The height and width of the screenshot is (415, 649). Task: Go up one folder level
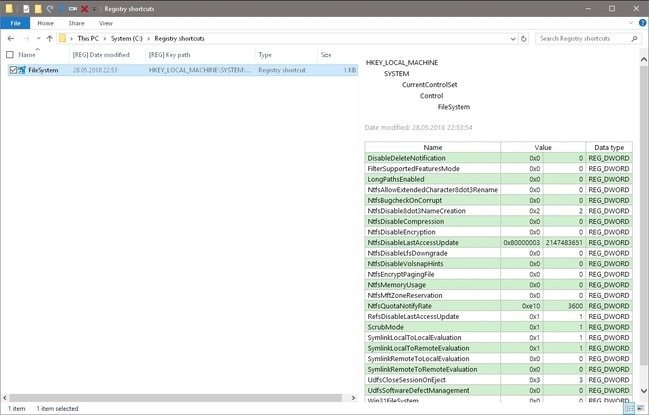point(50,39)
